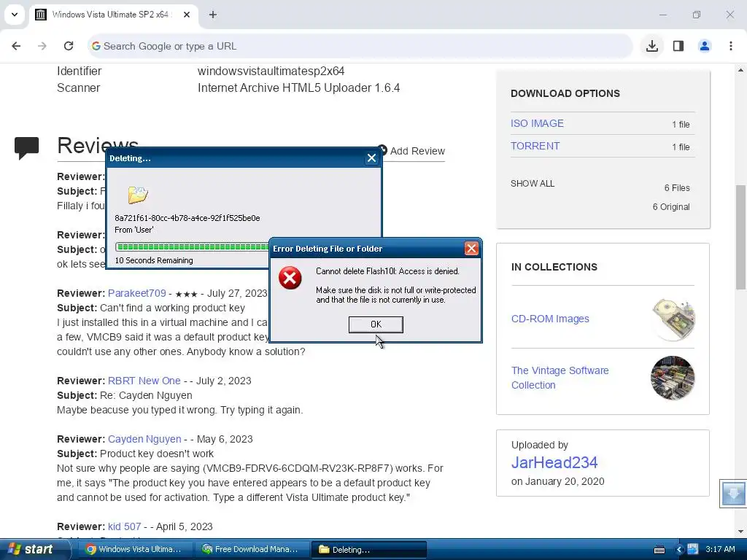Click the deletion progress bar

coord(193,246)
